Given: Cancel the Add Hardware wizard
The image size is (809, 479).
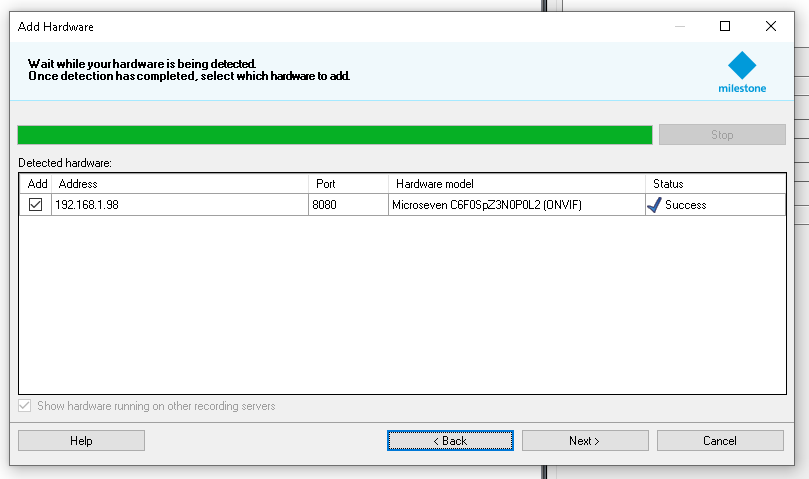Looking at the screenshot, I should pyautogui.click(x=719, y=441).
